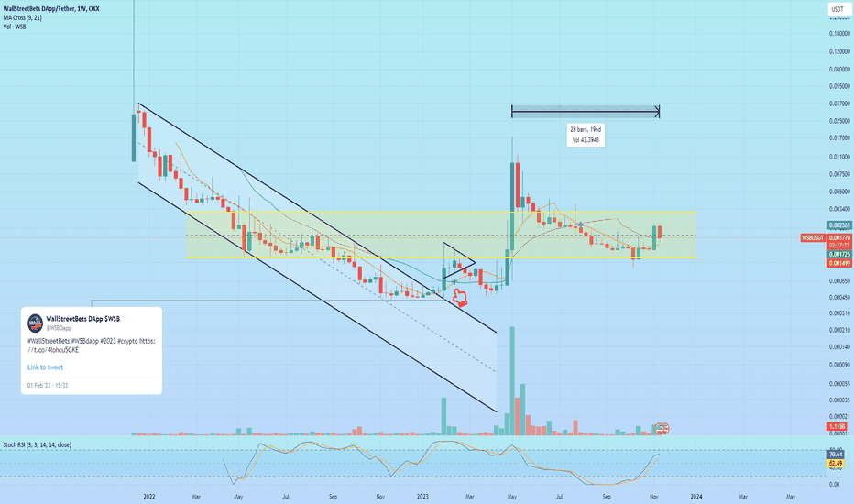
Task: Click the right flag event icon near Nov
Action: (665, 429)
